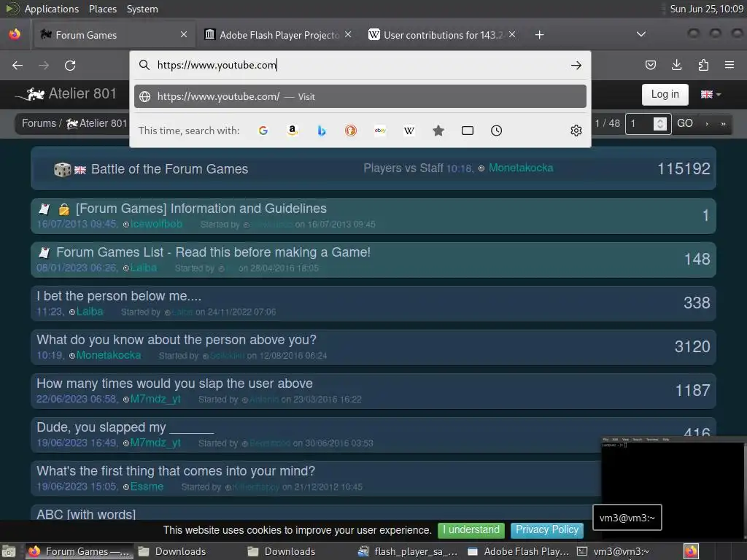Click the Log in button
Viewport: 747px width, 560px height.
point(665,94)
